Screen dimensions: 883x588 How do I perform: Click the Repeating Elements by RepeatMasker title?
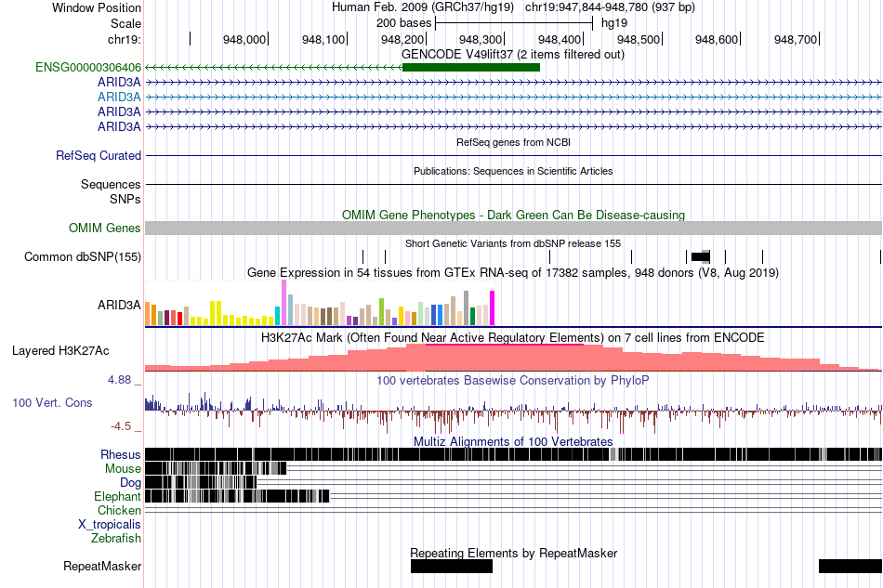tap(513, 553)
